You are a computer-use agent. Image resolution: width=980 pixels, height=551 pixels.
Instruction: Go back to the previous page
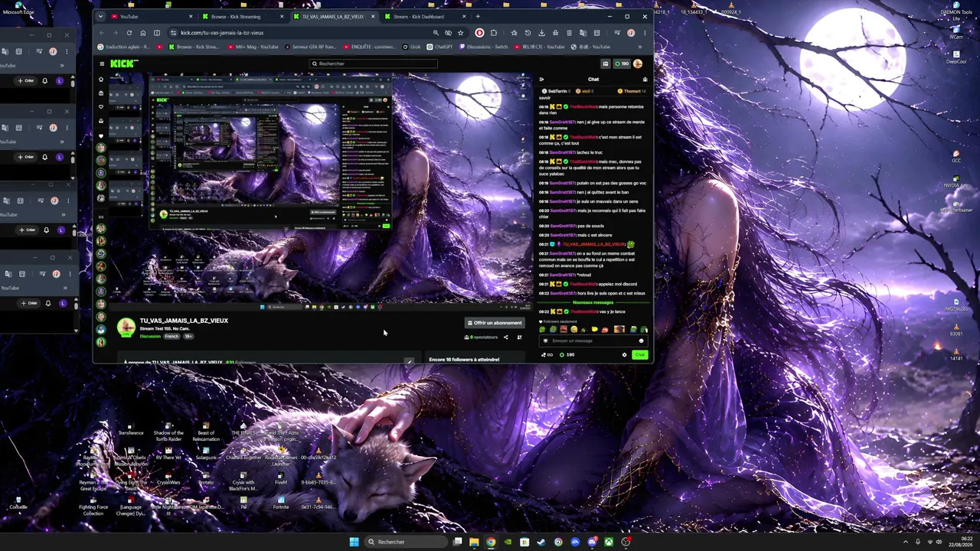[x=102, y=33]
